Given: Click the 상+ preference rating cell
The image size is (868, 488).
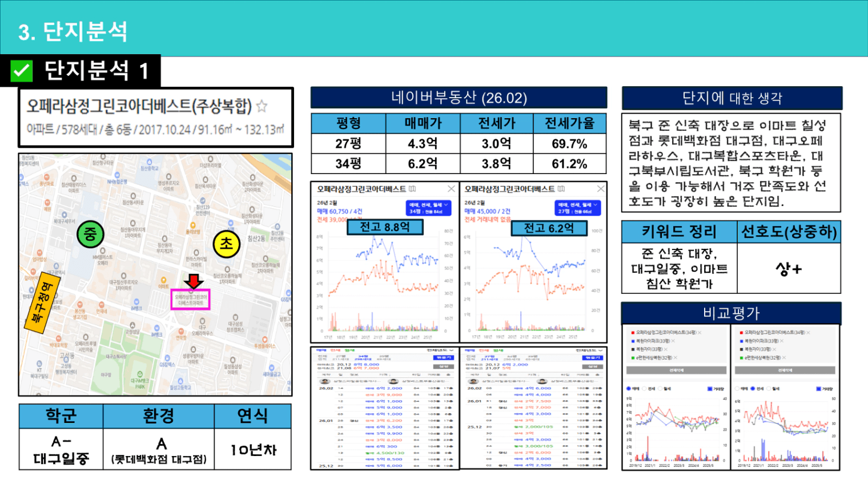Looking at the screenshot, I should click(789, 268).
